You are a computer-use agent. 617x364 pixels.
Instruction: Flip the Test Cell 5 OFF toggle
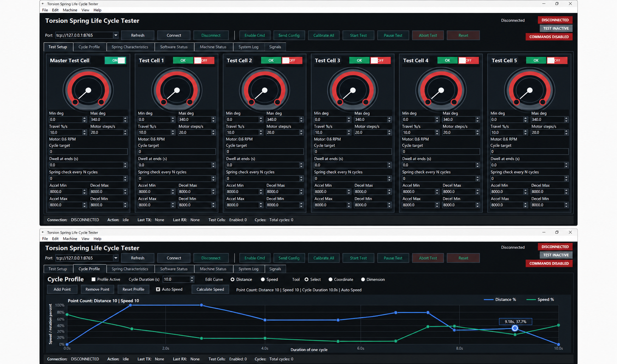tap(557, 60)
